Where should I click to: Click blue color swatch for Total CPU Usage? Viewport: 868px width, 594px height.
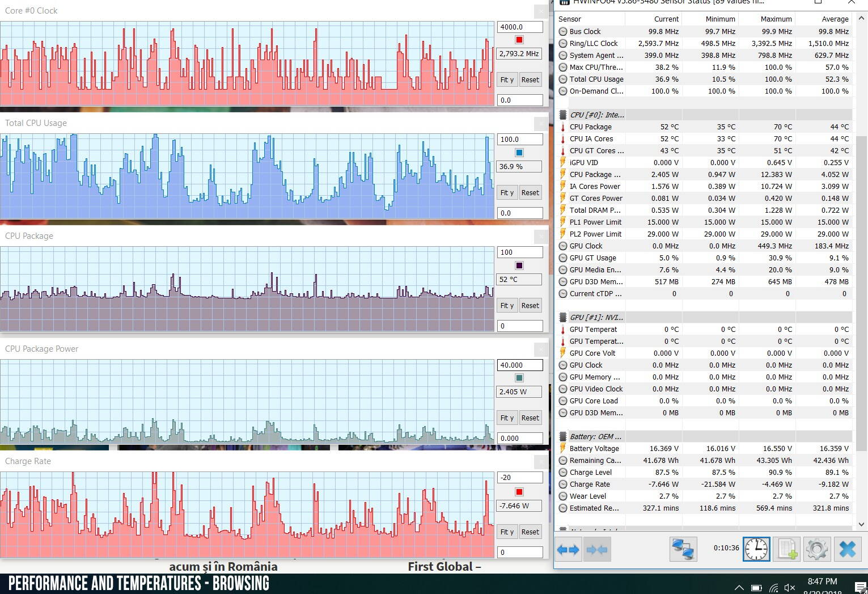coord(519,153)
